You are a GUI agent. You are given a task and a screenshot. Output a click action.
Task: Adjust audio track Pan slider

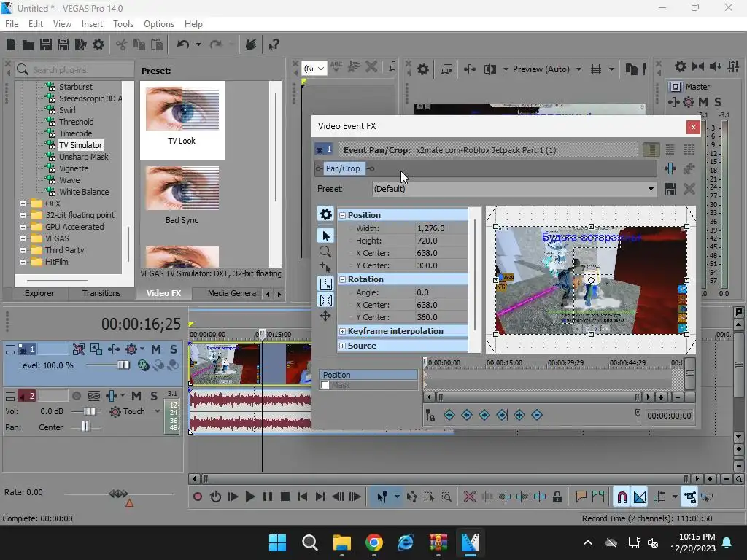pos(85,426)
